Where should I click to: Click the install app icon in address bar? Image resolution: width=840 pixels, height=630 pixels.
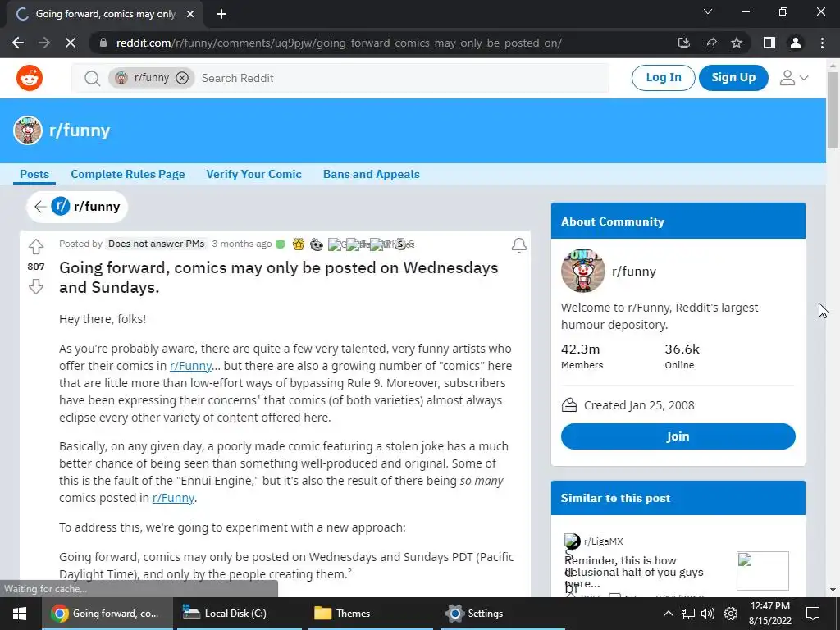(683, 43)
